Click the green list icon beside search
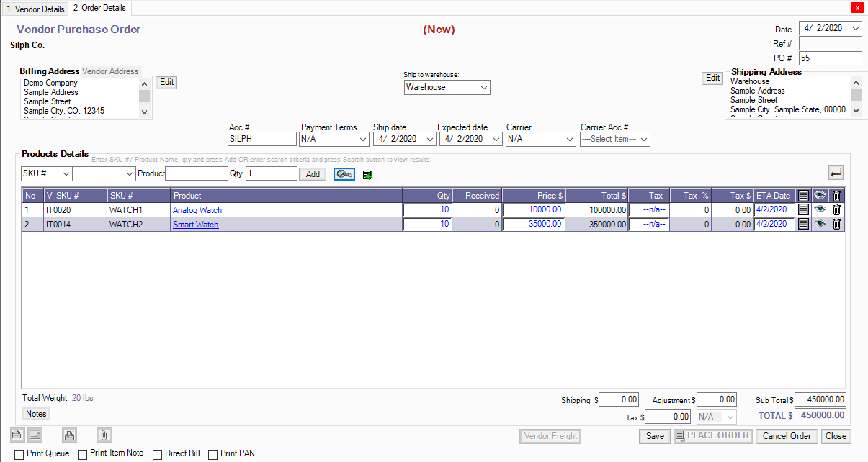This screenshot has height=462, width=868. 367,174
